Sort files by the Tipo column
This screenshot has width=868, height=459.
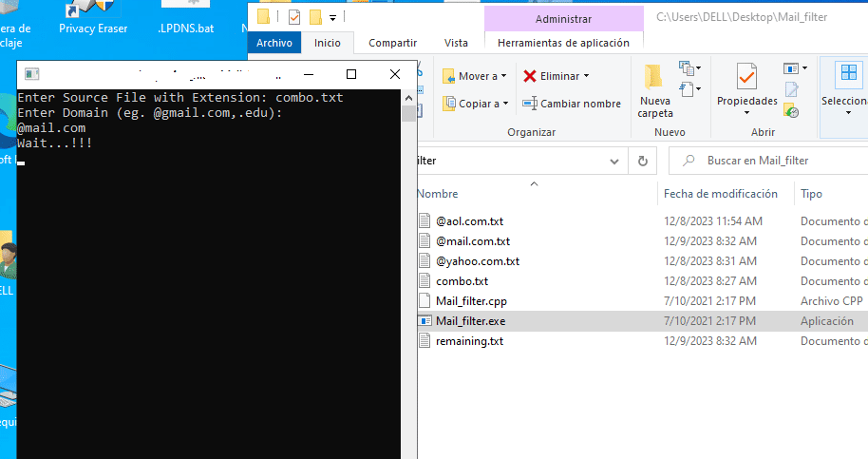pyautogui.click(x=811, y=194)
